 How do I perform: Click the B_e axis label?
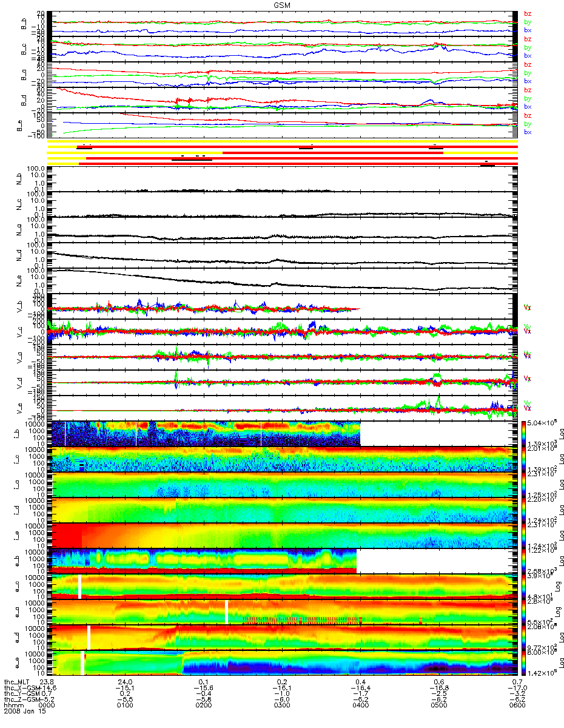click(19, 126)
